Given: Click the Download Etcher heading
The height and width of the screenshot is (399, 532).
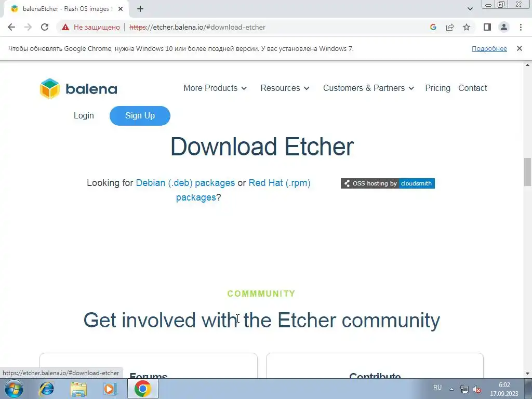Looking at the screenshot, I should pyautogui.click(x=262, y=147).
